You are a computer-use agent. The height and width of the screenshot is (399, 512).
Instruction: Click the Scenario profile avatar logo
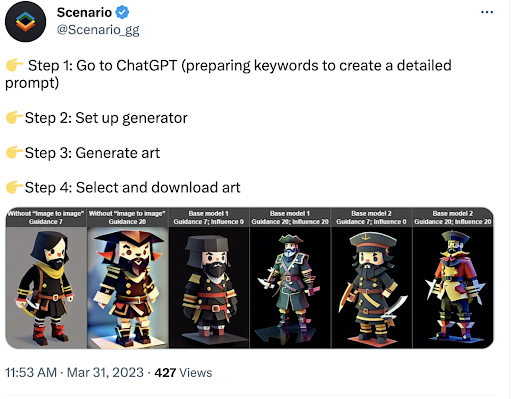(x=25, y=22)
